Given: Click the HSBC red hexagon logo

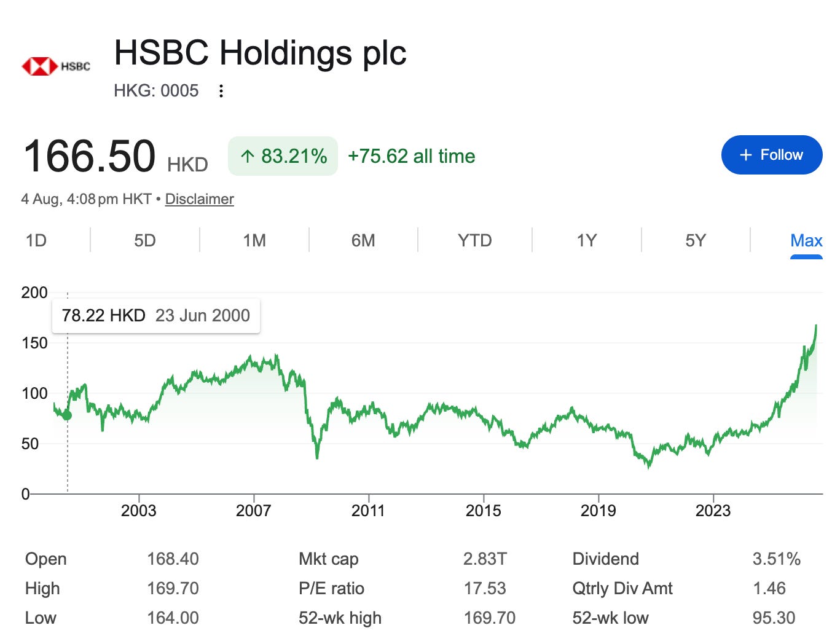Looking at the screenshot, I should tap(40, 66).
